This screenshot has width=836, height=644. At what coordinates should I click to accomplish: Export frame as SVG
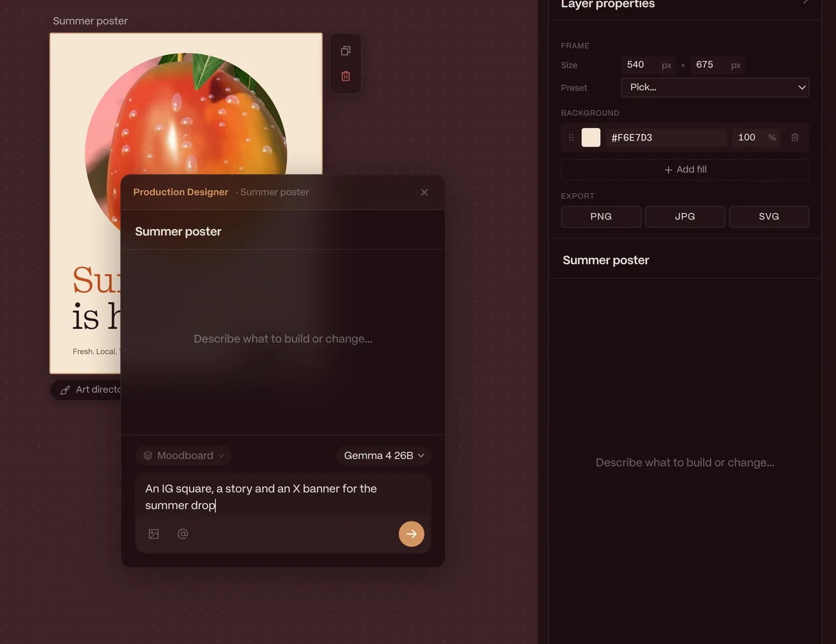coord(769,217)
